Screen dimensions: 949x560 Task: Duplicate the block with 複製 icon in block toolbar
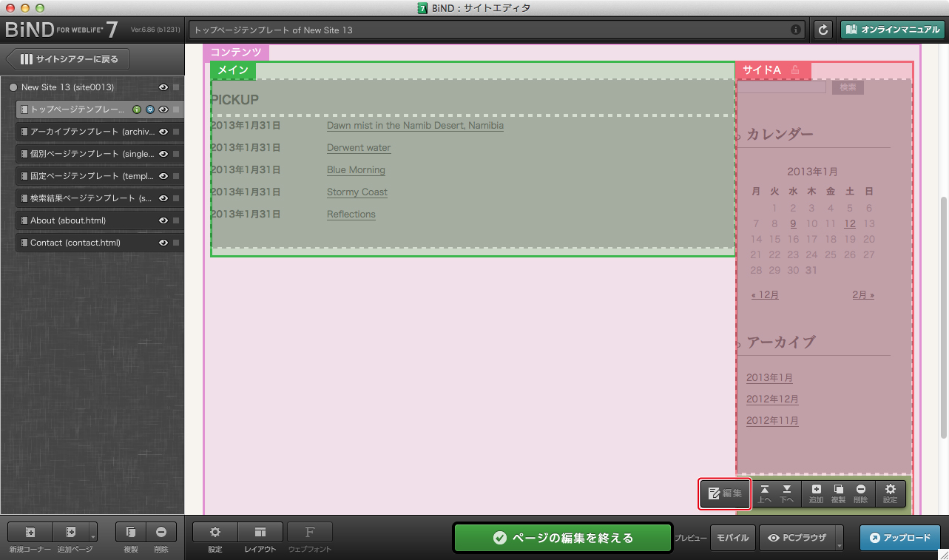839,493
